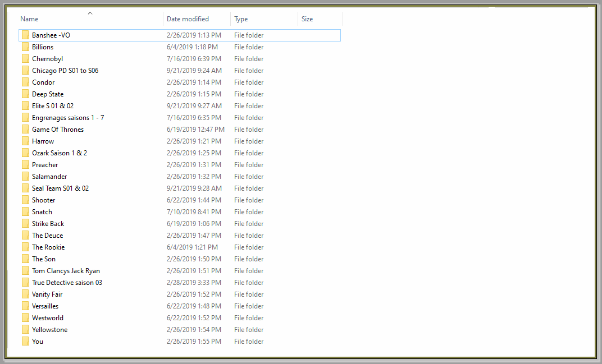Select True Detective saison 03 row
This screenshot has width=602, height=364.
[x=67, y=283]
